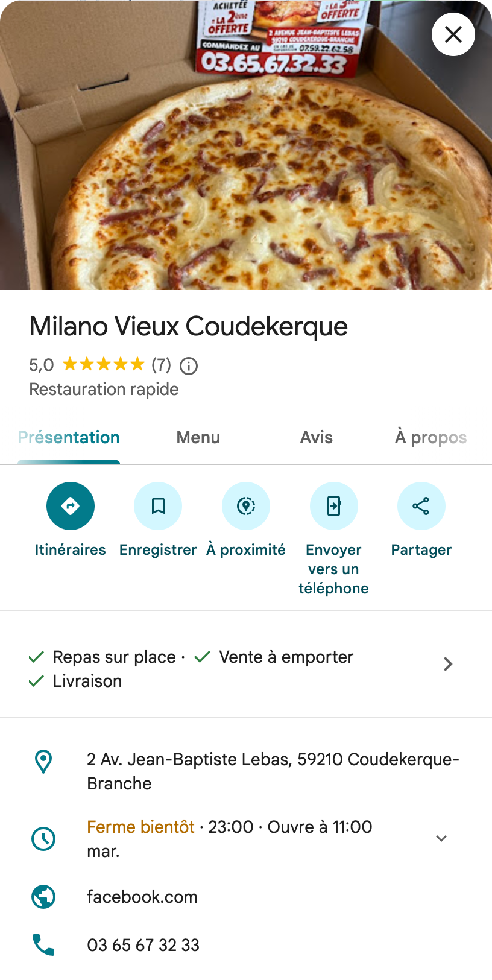Click the location pin address icon
The width and height of the screenshot is (492, 980).
[43, 762]
